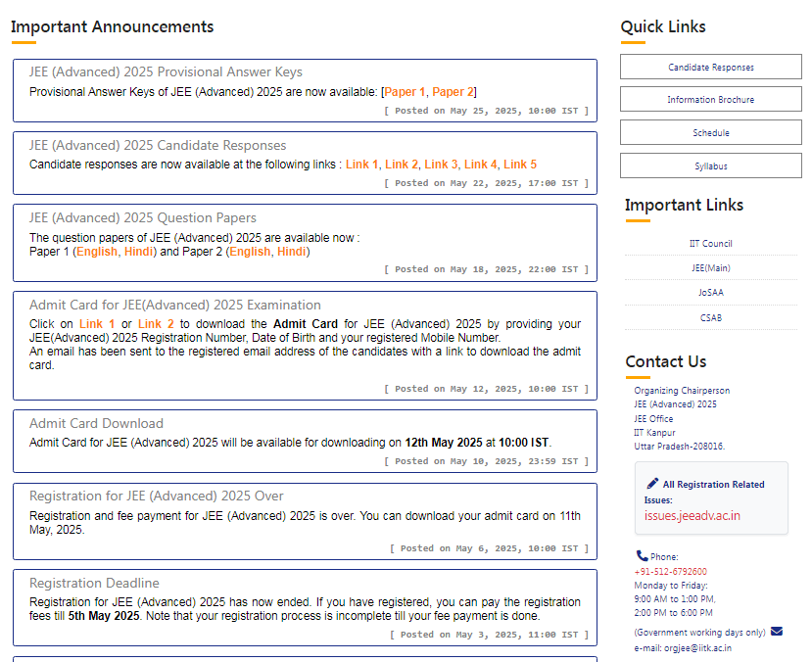Open the Paper 1 provisional answer key
Image resolution: width=812 pixels, height=662 pixels.
coord(405,92)
